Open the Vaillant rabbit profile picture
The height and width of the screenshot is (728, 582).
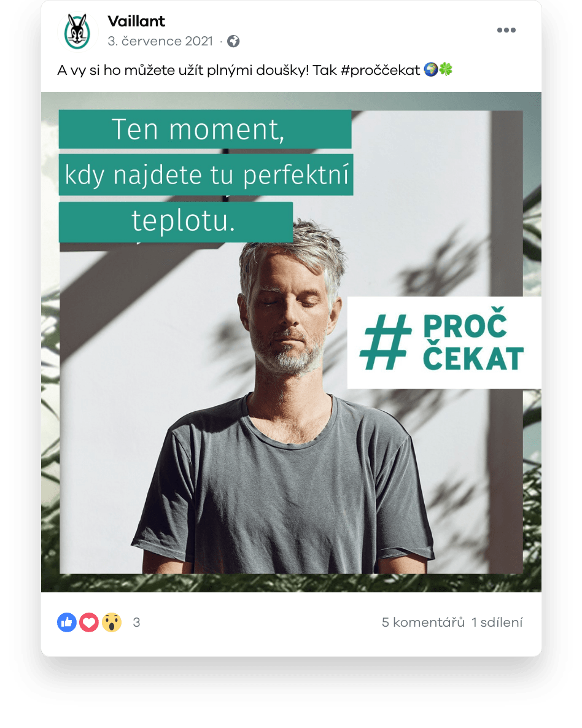click(x=77, y=31)
